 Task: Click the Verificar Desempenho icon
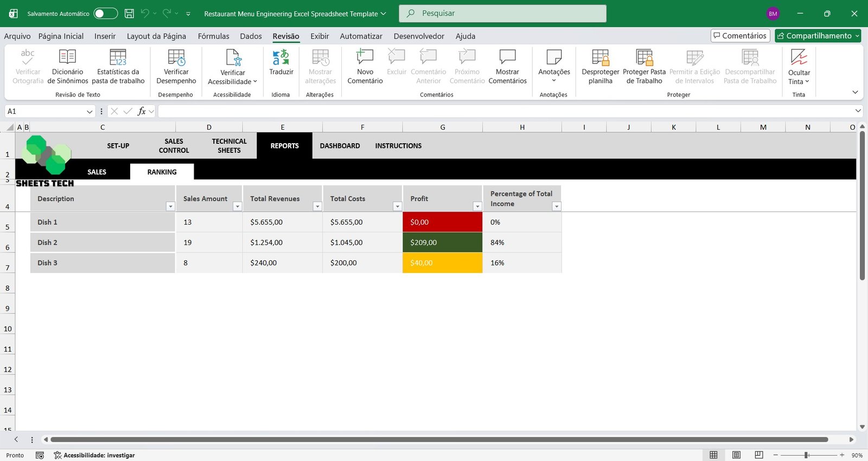pos(176,57)
